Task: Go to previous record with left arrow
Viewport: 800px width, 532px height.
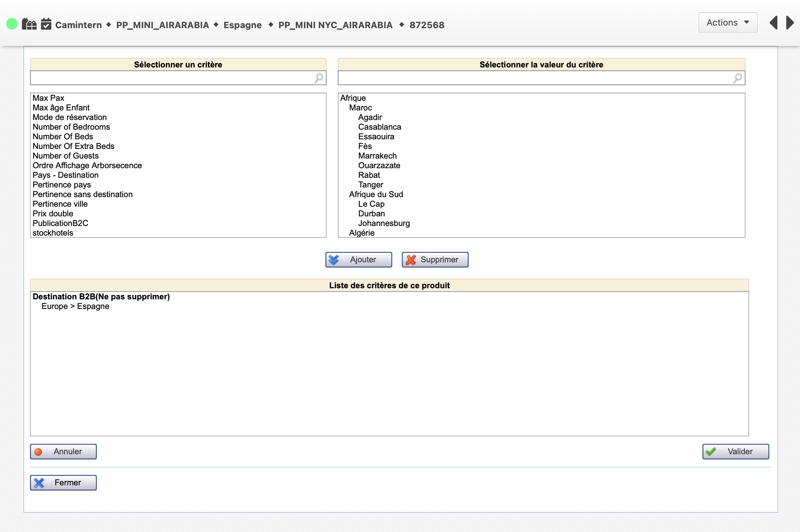Action: pyautogui.click(x=773, y=23)
